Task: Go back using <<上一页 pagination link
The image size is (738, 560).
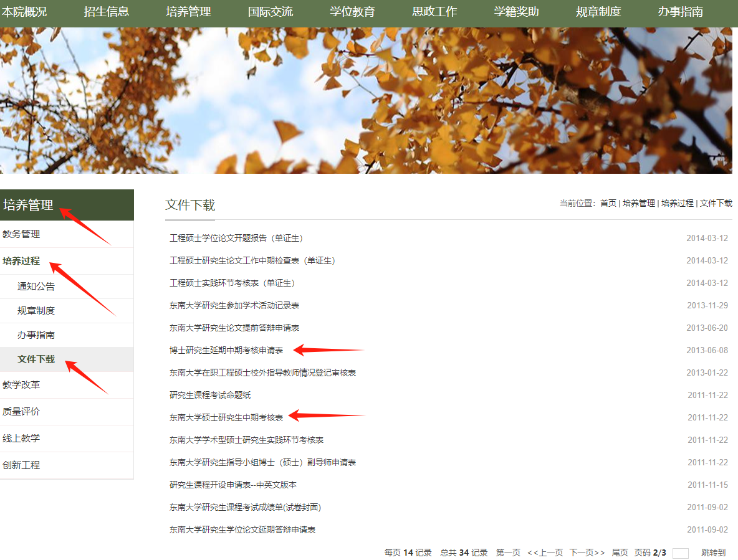Action: (x=545, y=553)
